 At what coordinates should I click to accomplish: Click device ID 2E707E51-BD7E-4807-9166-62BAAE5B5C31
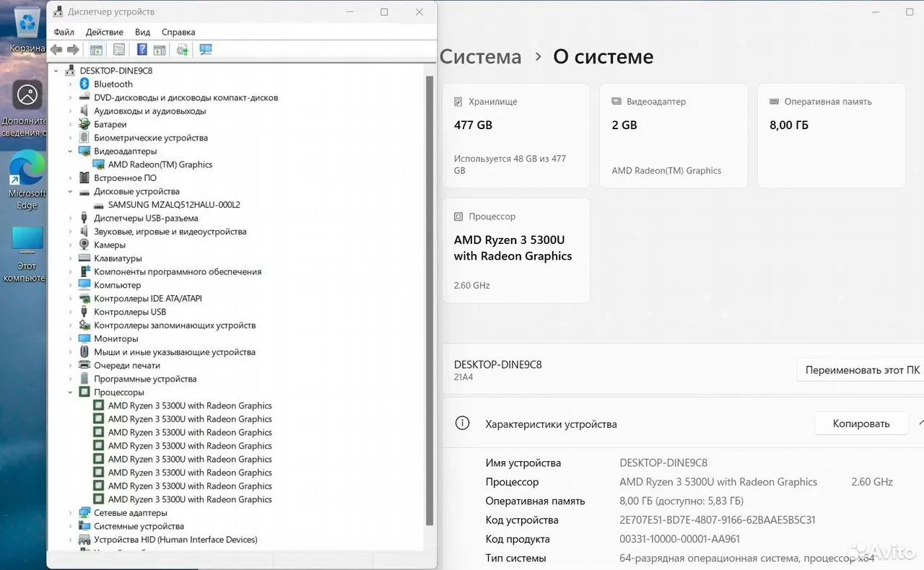coord(718,520)
